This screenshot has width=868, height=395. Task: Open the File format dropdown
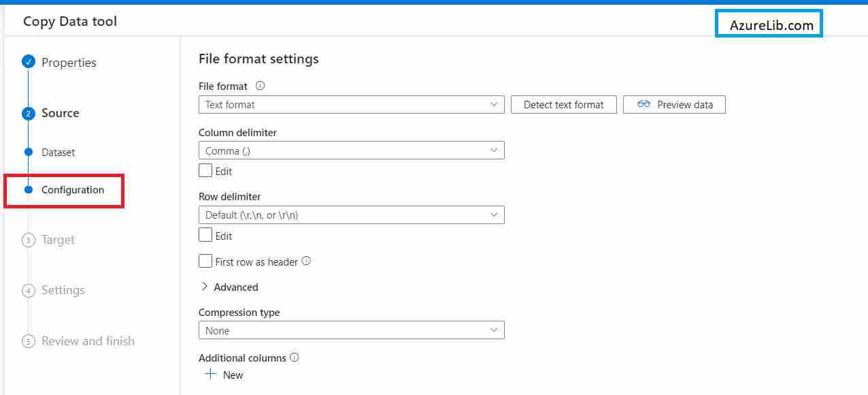point(352,104)
